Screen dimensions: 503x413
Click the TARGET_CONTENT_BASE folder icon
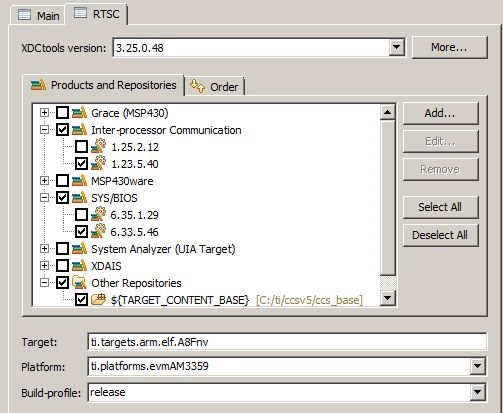tap(99, 299)
